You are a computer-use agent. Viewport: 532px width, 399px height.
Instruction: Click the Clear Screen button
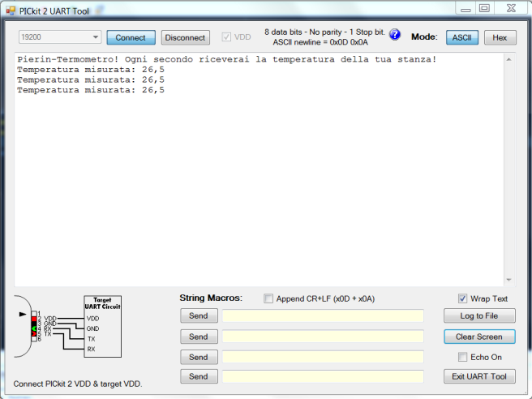coord(479,337)
